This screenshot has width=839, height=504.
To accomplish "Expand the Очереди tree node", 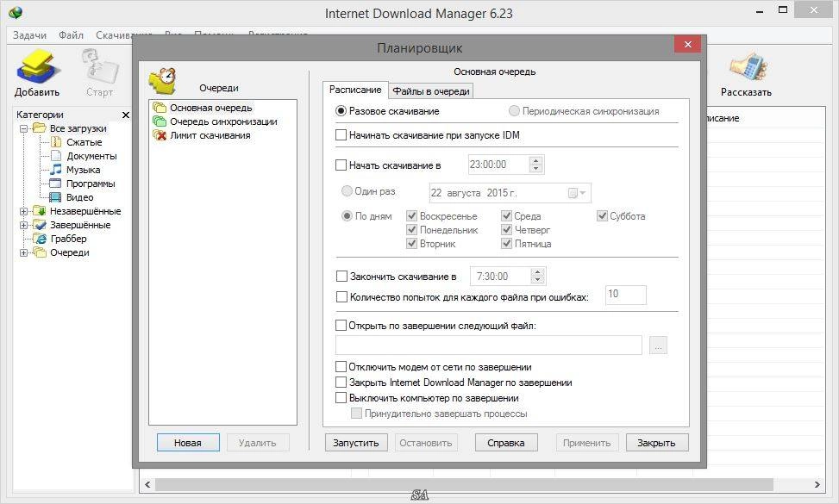I will (x=23, y=252).
